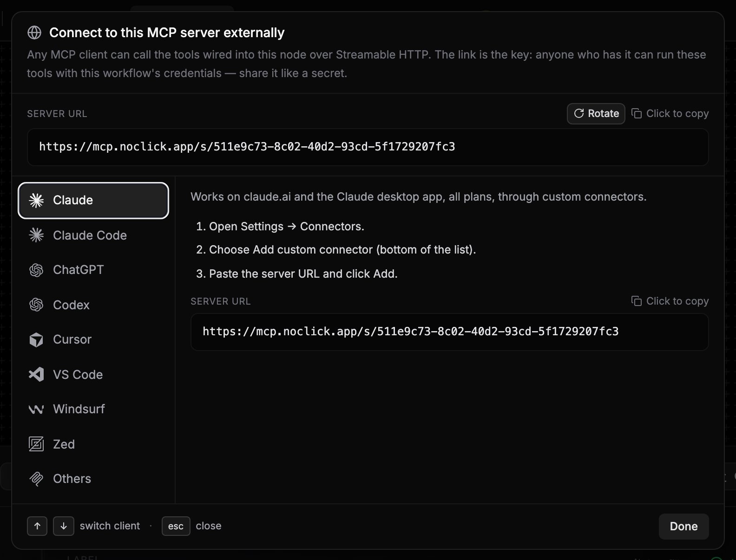Click the Others paperclip-style icon
The image size is (736, 560).
[x=36, y=479]
